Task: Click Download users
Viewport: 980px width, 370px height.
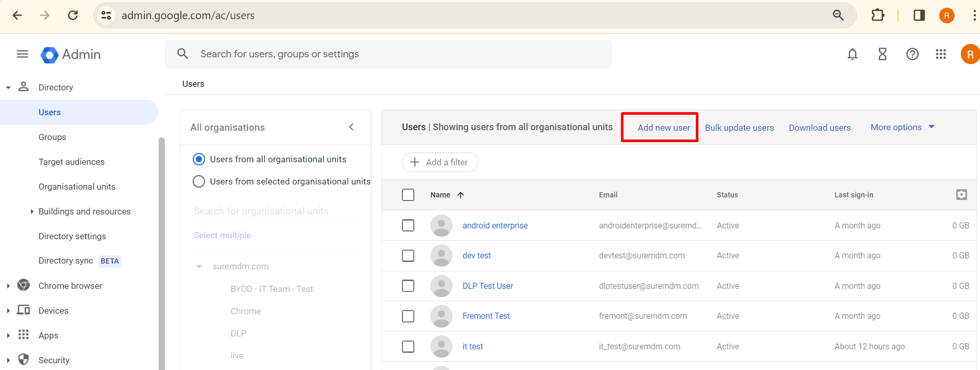Action: [820, 128]
